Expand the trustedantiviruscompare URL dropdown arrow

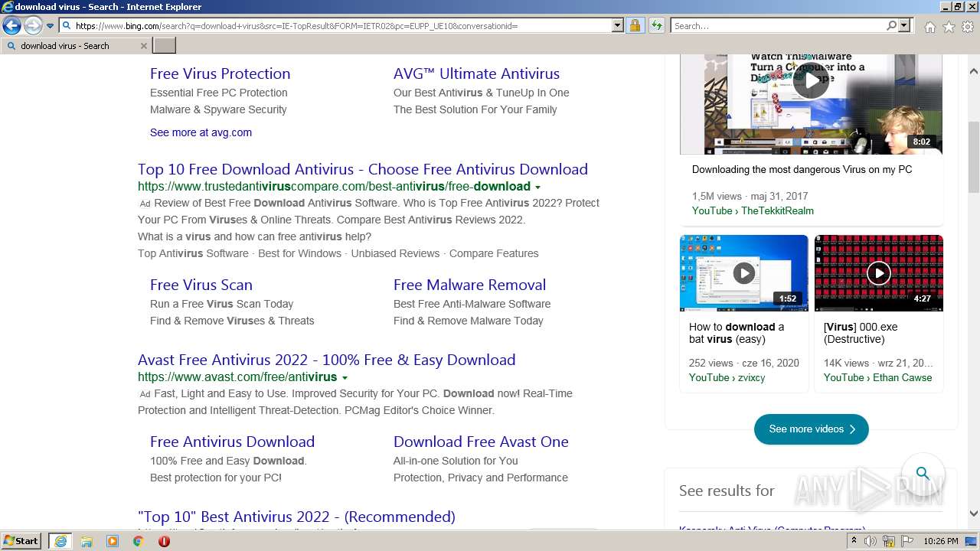[x=537, y=187]
